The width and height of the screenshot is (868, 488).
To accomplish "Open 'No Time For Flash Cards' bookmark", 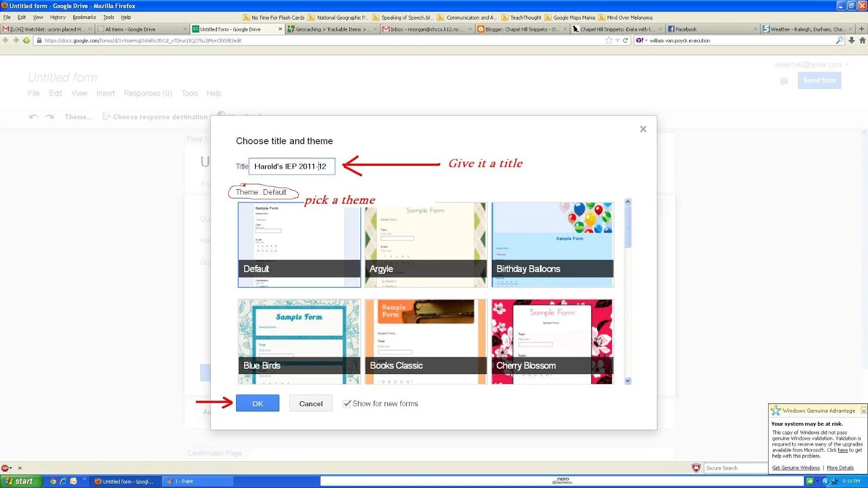I will click(274, 17).
